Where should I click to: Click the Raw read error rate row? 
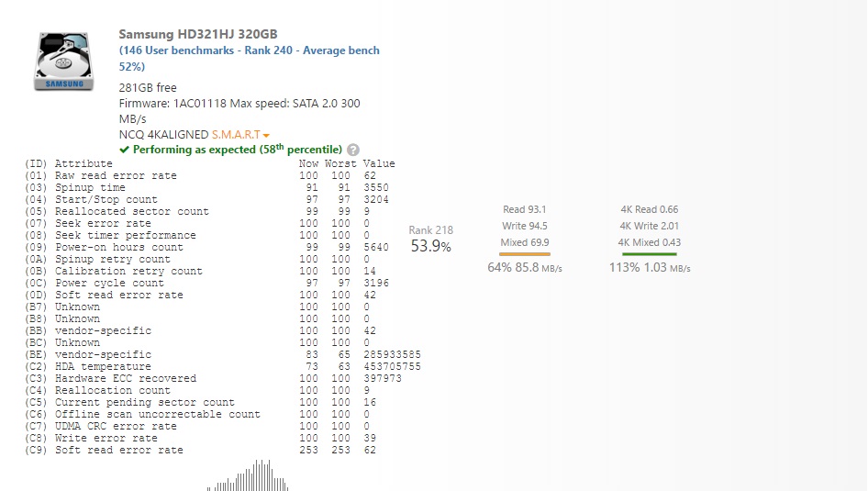(200, 175)
